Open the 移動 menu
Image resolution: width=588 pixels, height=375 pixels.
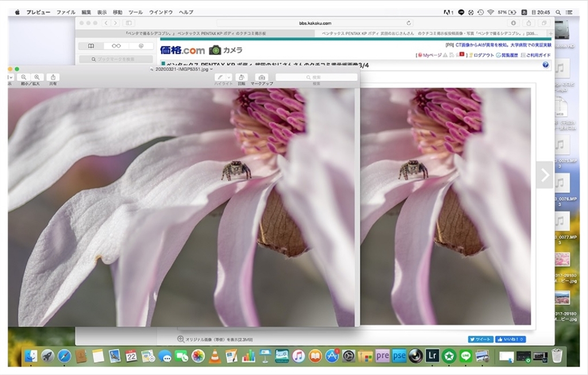pos(118,13)
